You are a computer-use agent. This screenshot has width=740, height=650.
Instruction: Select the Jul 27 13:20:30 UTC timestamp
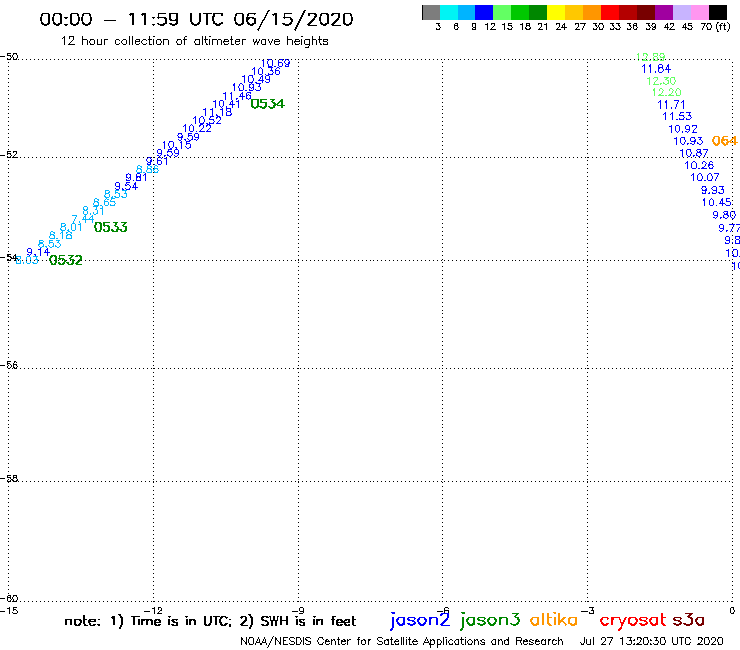pos(651,642)
